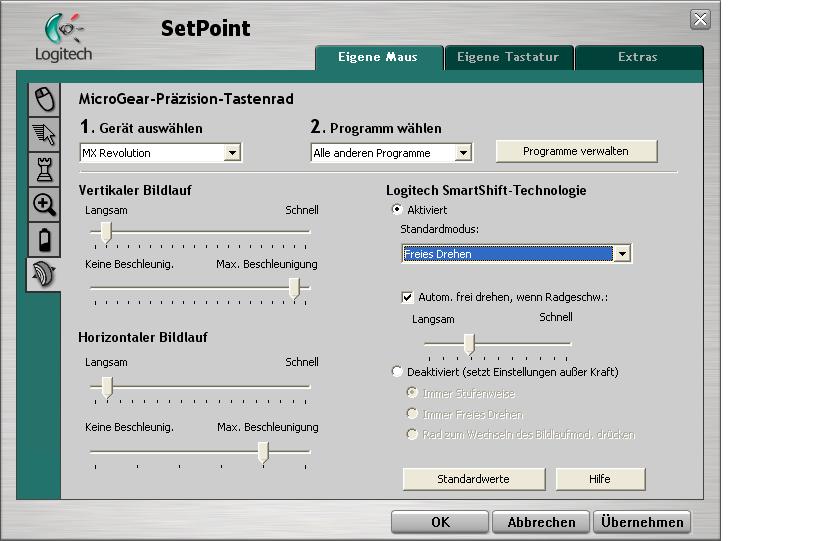
Task: Open the battery status icon
Action: click(x=44, y=239)
